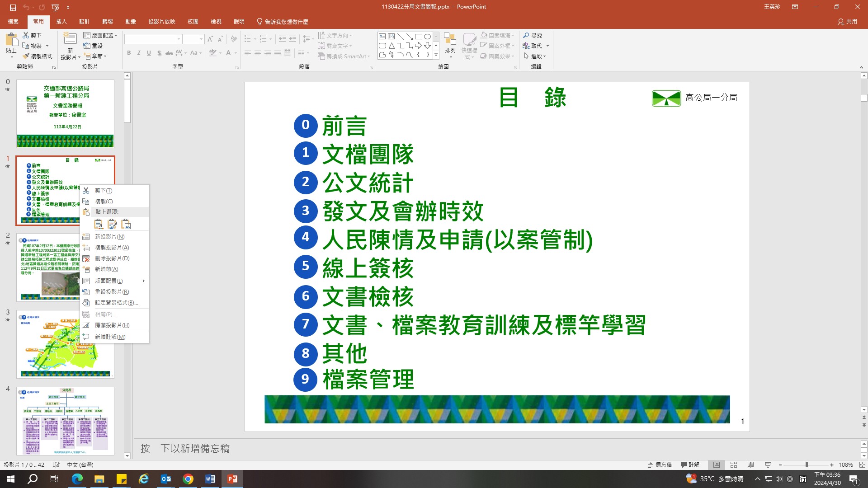This screenshot has width=868, height=488.
Task: Switch to Slide Sorter view in status bar
Action: [734, 465]
